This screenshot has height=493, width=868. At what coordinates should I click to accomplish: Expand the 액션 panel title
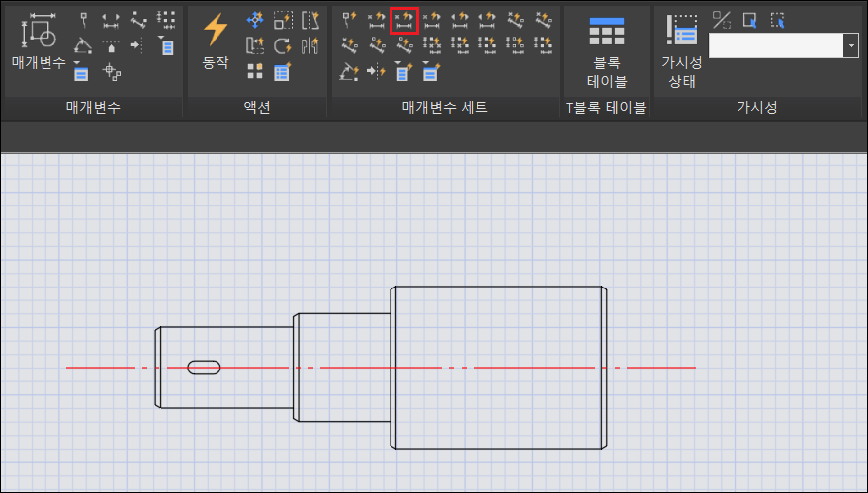click(257, 108)
